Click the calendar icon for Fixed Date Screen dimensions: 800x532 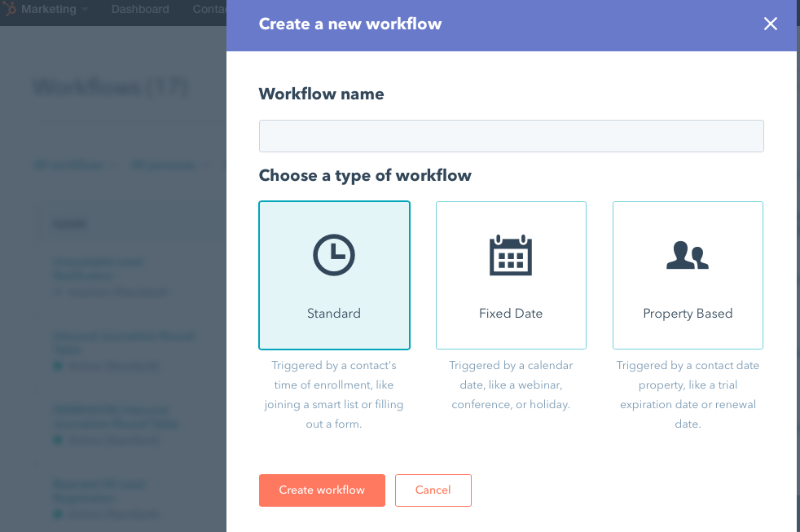511,255
